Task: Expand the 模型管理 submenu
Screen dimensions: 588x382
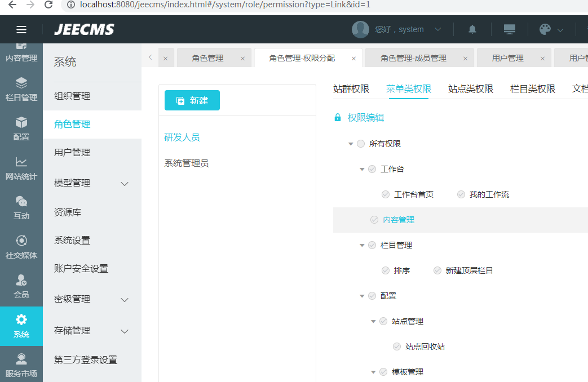Action: pos(125,183)
